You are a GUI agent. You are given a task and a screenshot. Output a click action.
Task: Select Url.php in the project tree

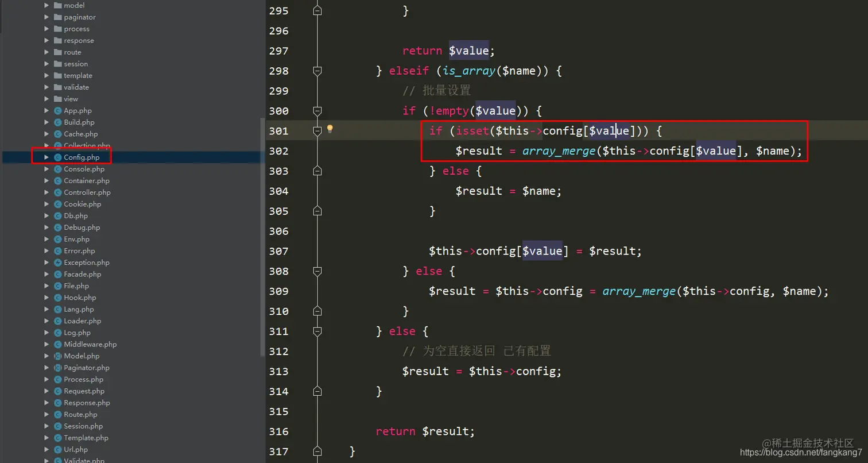click(76, 449)
